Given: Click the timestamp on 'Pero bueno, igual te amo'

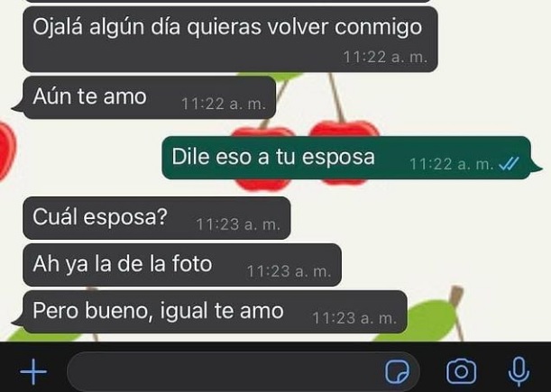Looking at the screenshot, I should (x=354, y=318).
